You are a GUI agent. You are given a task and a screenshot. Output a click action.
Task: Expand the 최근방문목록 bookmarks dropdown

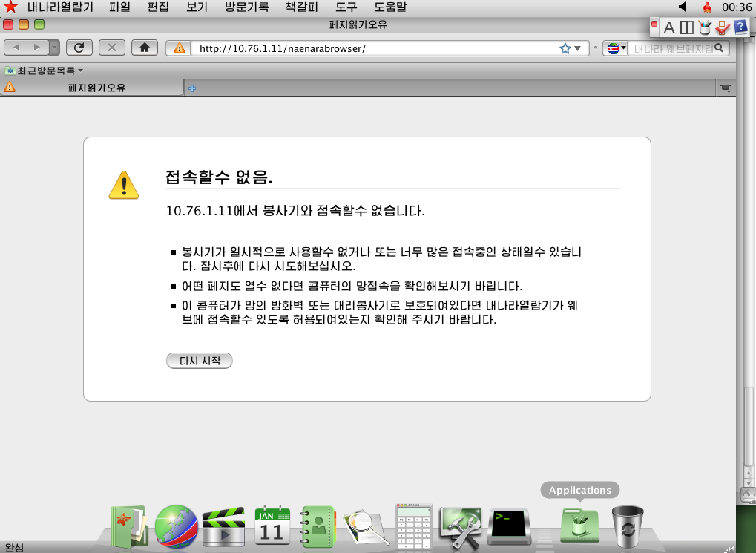click(x=44, y=71)
